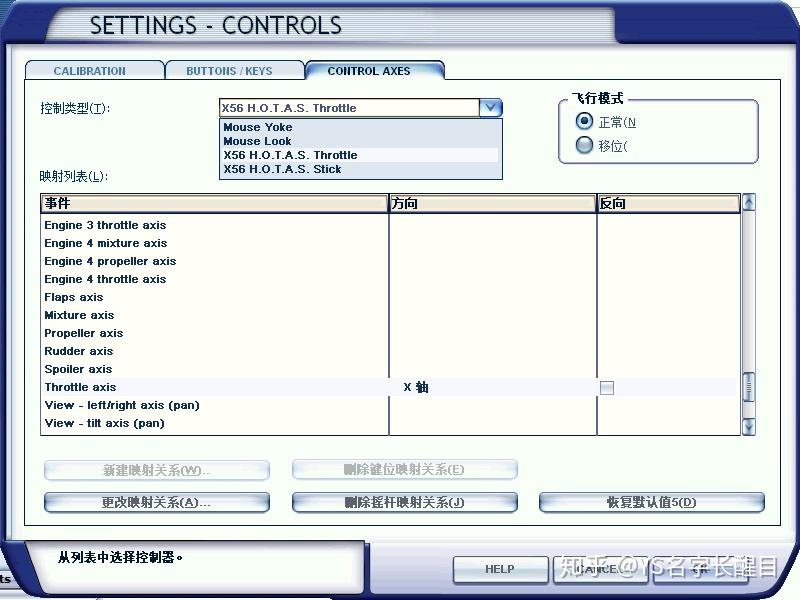
Task: Click the list scrollbar down arrow
Action: tap(748, 426)
